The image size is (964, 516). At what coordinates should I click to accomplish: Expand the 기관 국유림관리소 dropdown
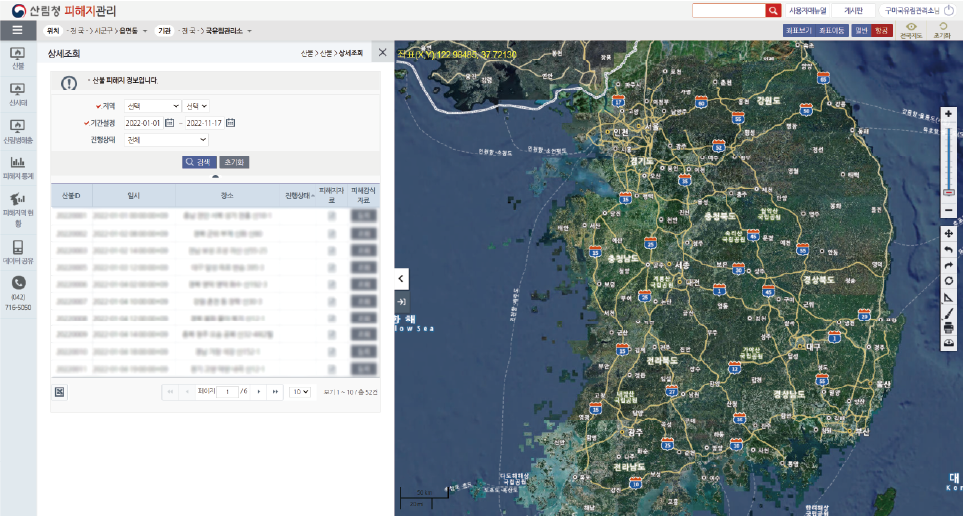pyautogui.click(x=250, y=31)
